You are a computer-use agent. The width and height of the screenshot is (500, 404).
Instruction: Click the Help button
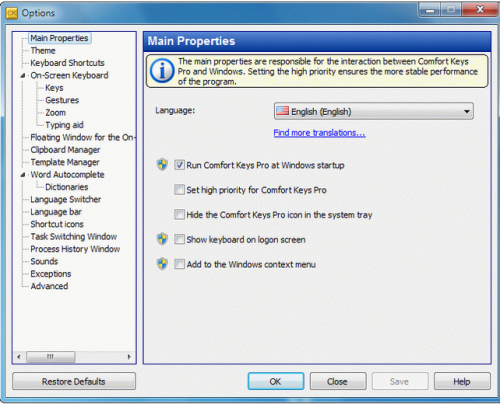462,381
